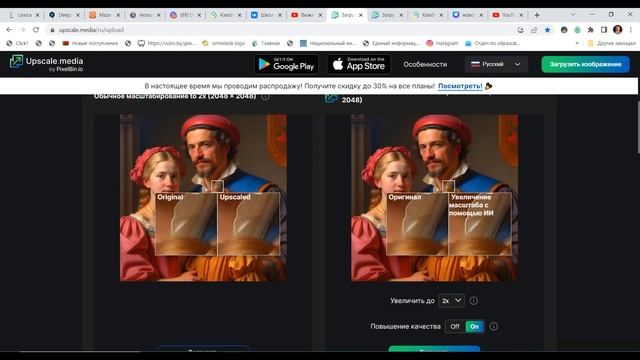Click info icon beside Повышение качества
640x360 pixels.
tap(493, 327)
